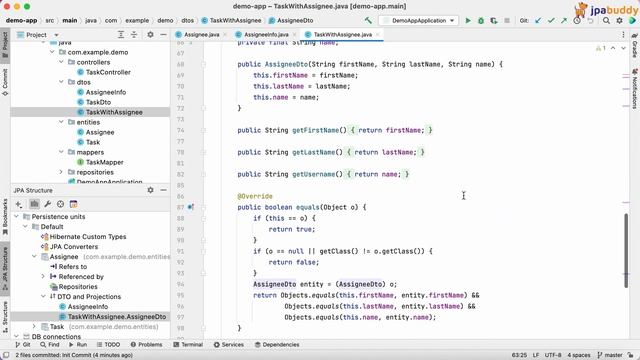Hide the JPA Structure panel
The height and width of the screenshot is (360, 640).
point(163,190)
